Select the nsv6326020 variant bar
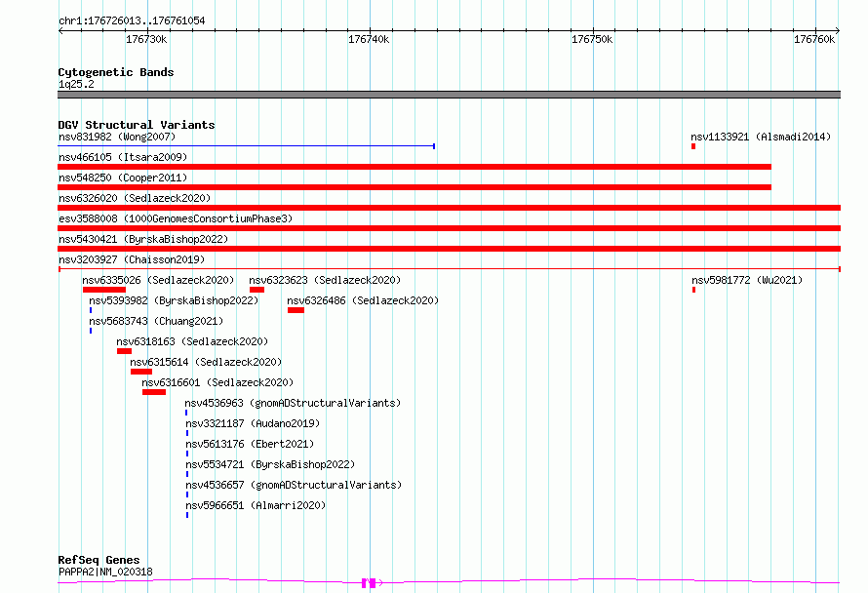Screen dimensions: 868x593 point(450,208)
